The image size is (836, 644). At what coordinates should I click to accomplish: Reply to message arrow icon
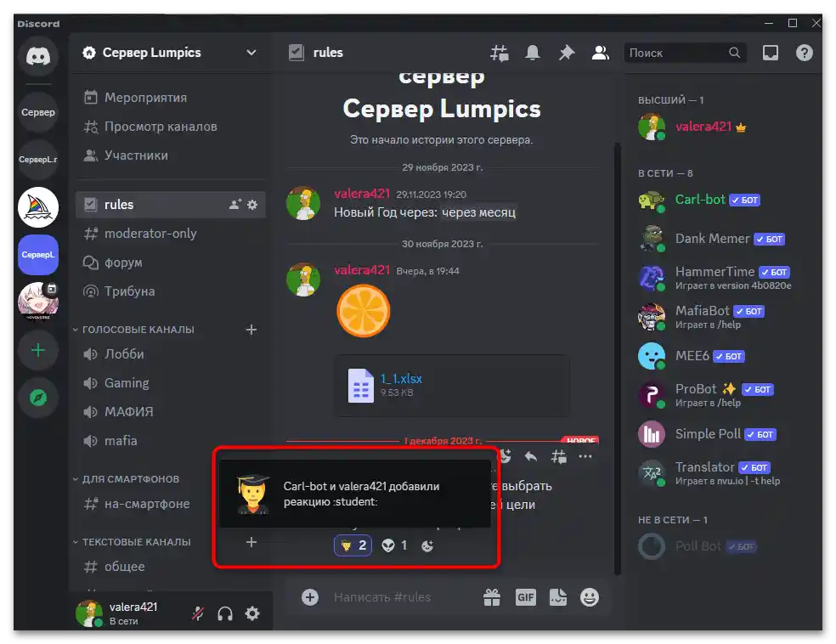(x=531, y=456)
